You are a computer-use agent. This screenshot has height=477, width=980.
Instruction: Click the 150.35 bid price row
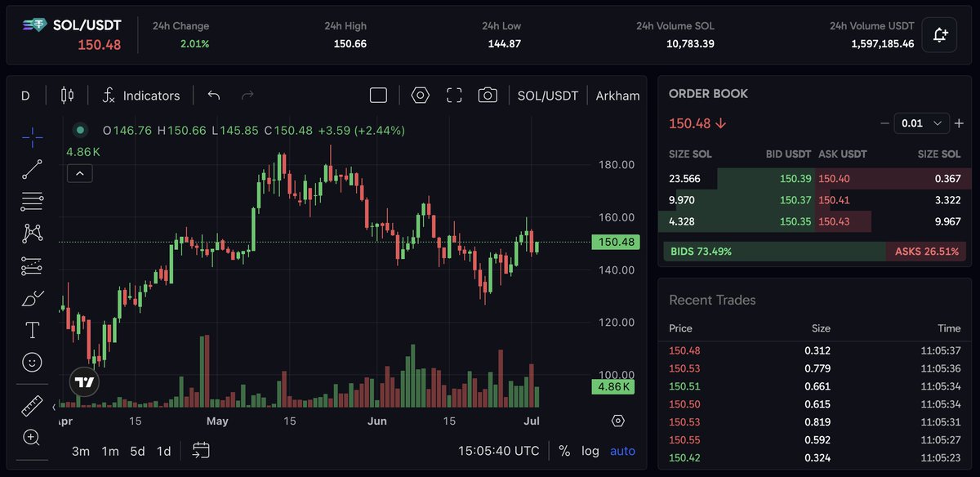coord(736,221)
